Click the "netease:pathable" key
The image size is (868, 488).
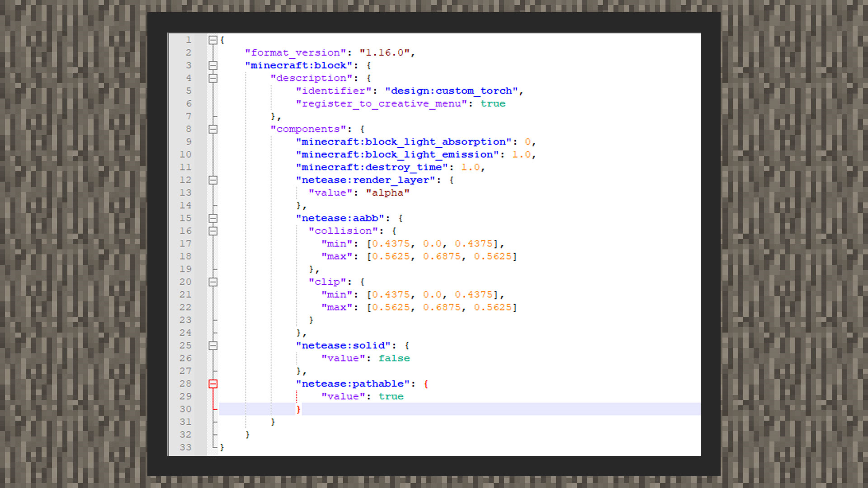[x=353, y=384]
